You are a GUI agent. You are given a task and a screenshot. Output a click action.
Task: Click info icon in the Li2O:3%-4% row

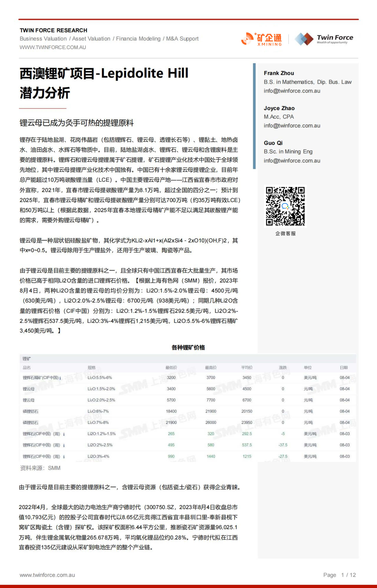64,457
